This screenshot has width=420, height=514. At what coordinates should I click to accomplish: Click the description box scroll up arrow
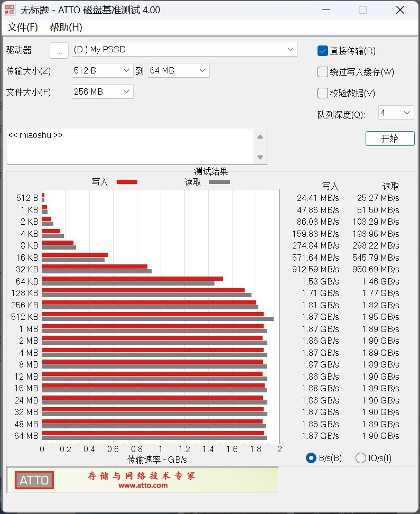pos(260,136)
